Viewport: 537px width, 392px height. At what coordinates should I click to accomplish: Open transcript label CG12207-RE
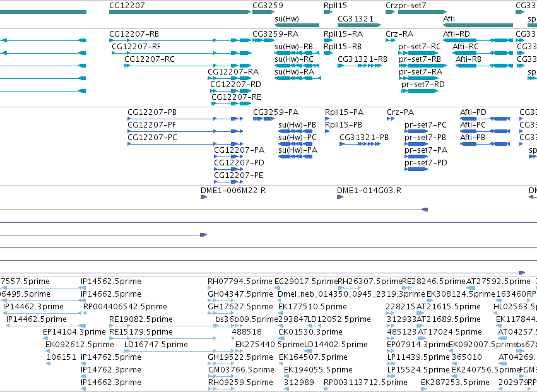tap(237, 97)
